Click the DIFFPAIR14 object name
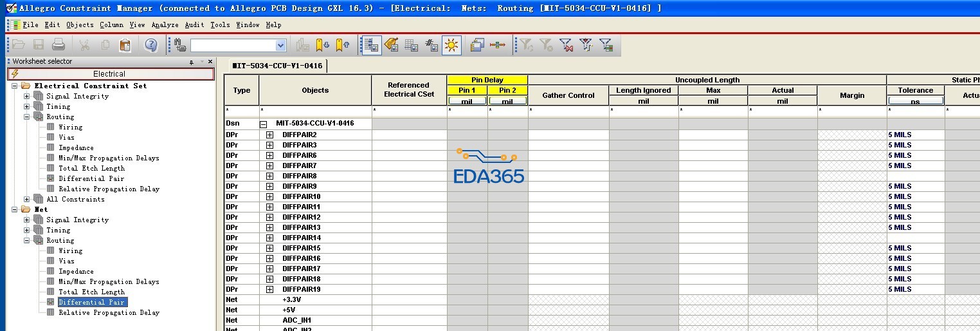Viewport: 980px width, 331px height. (301, 238)
